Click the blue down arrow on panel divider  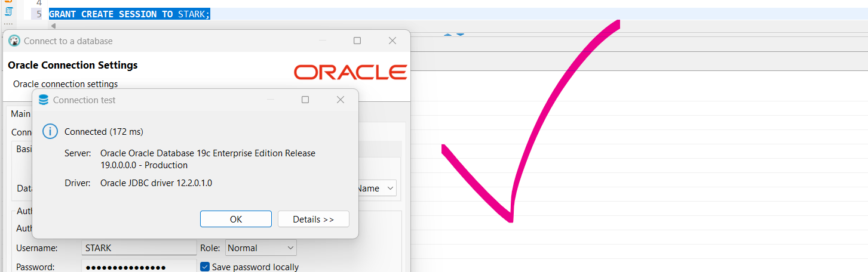461,34
